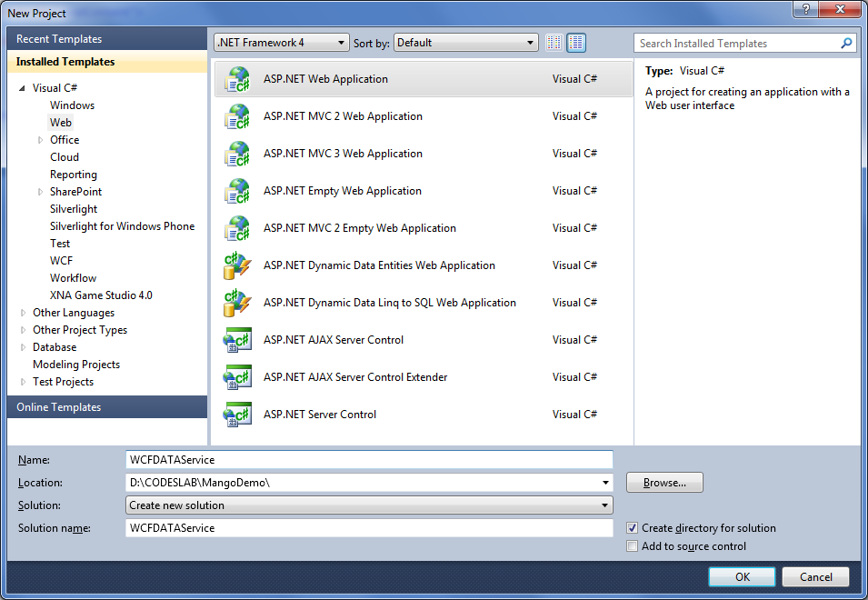The height and width of the screenshot is (600, 868).
Task: Click the Dynamic Data Entities Web Application icon
Action: (237, 266)
